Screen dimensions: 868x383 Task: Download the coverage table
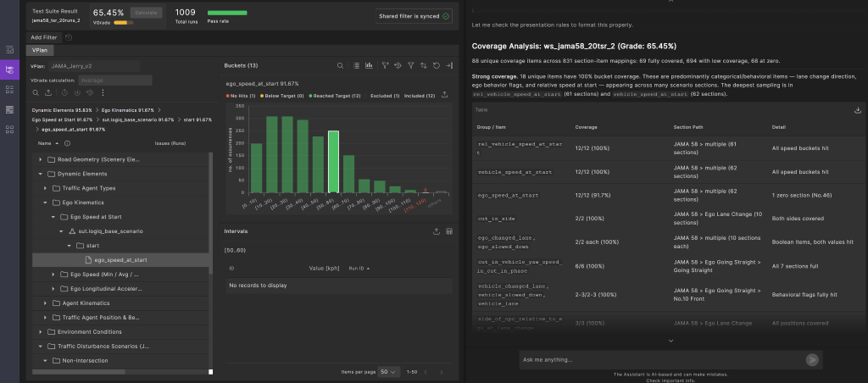[858, 110]
